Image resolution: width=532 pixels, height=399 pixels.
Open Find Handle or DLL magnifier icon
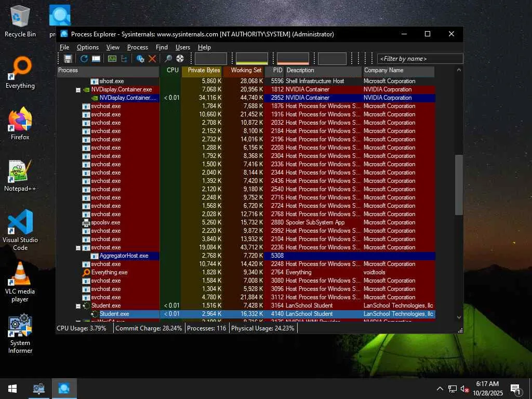point(168,59)
